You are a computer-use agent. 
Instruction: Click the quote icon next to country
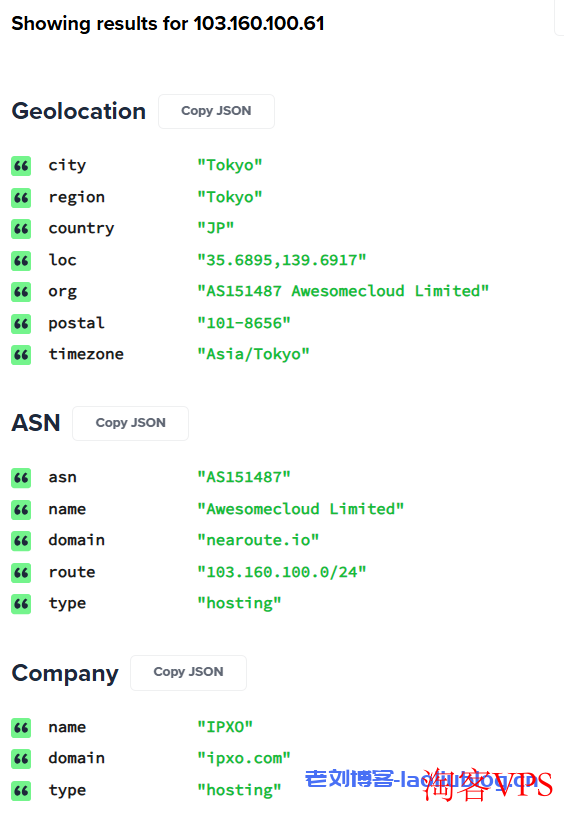point(21,229)
